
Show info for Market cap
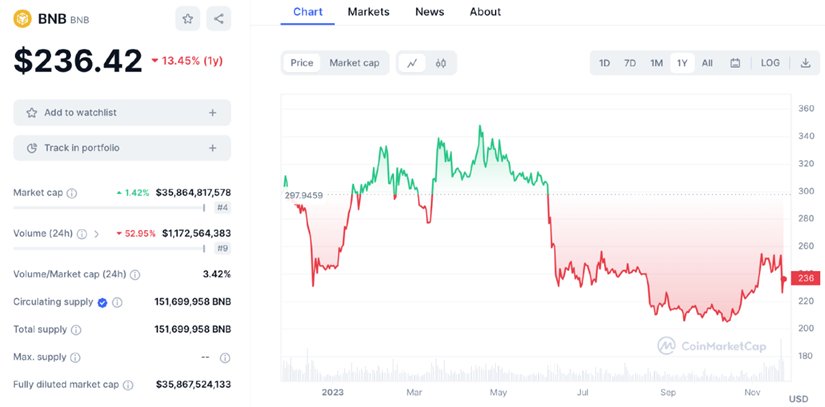[72, 193]
